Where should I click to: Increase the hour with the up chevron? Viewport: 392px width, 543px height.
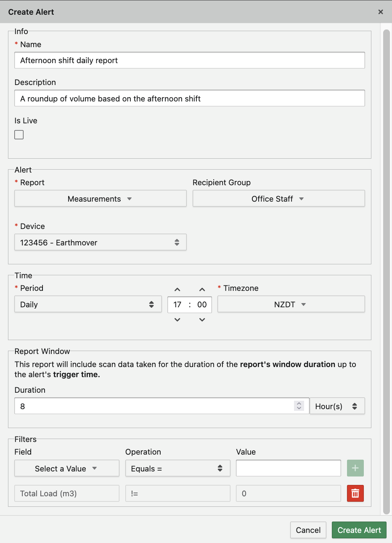point(177,290)
